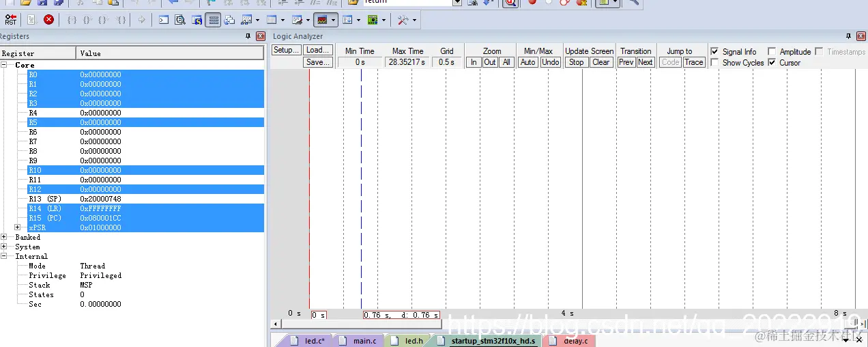868x347 pixels.
Task: Stop execution with the red X icon
Action: (49, 20)
